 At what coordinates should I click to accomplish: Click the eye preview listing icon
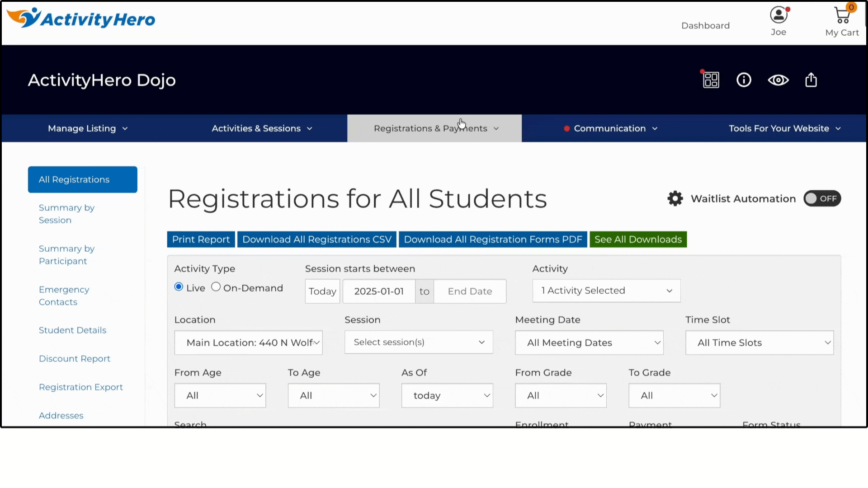click(778, 80)
